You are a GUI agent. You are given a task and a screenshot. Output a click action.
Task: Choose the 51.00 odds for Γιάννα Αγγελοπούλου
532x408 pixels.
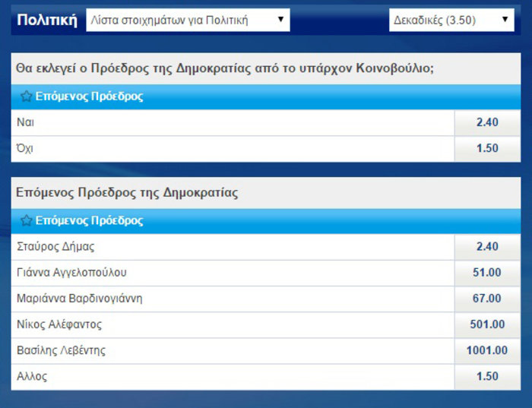point(486,273)
